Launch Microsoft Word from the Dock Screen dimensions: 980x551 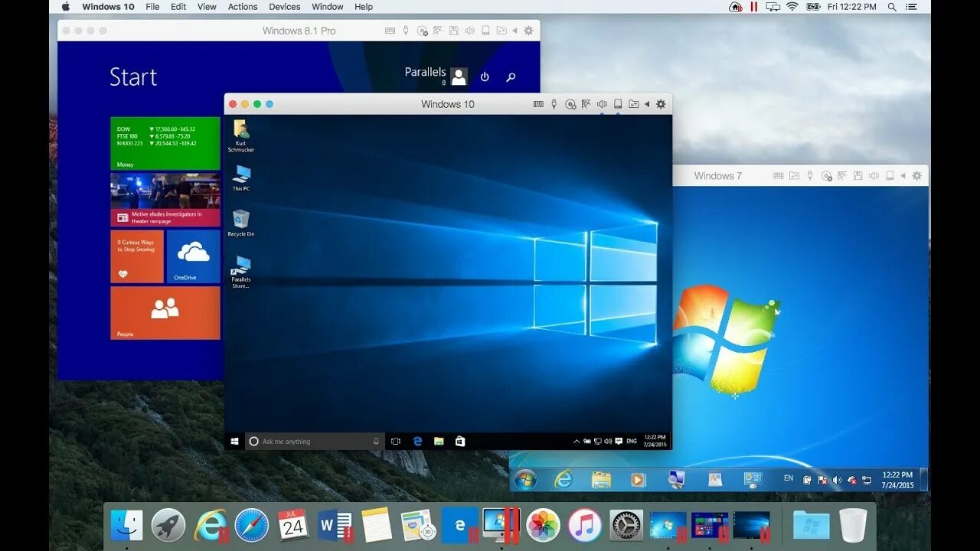click(335, 525)
